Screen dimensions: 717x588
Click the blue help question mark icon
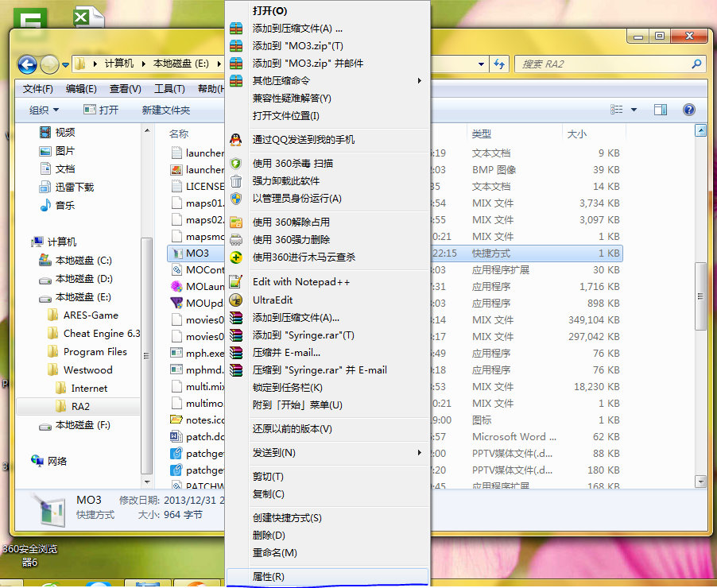pos(688,110)
